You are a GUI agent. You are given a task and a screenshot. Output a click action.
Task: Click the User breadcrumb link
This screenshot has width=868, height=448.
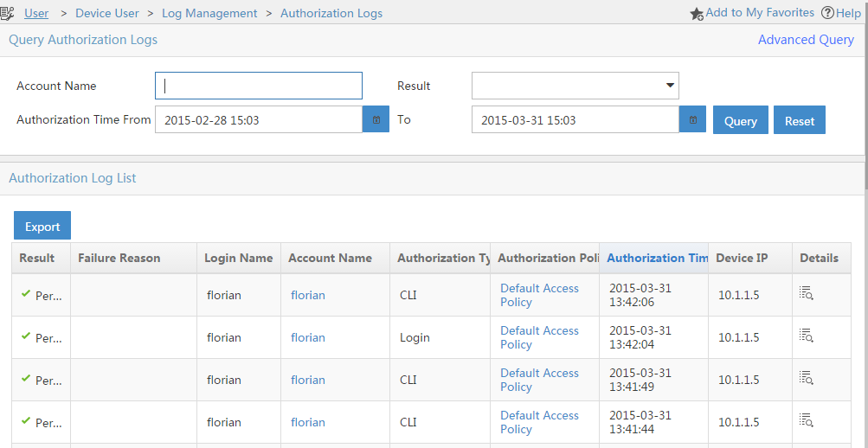36,13
